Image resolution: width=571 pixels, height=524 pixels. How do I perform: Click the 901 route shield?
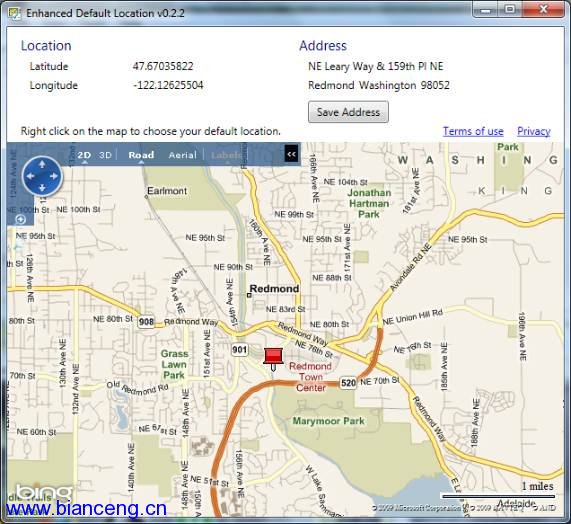240,350
